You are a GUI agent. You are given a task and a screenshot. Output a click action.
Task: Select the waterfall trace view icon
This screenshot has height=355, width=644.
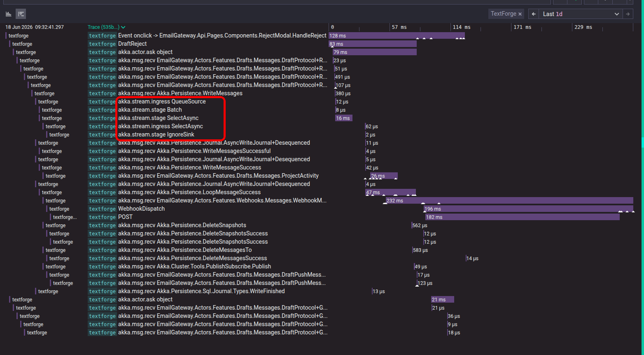pyautogui.click(x=21, y=14)
